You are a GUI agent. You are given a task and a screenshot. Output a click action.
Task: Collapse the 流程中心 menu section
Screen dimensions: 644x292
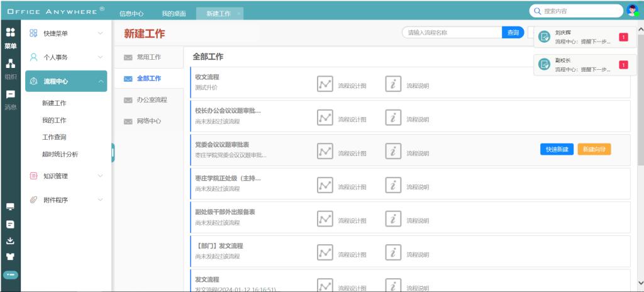point(66,81)
